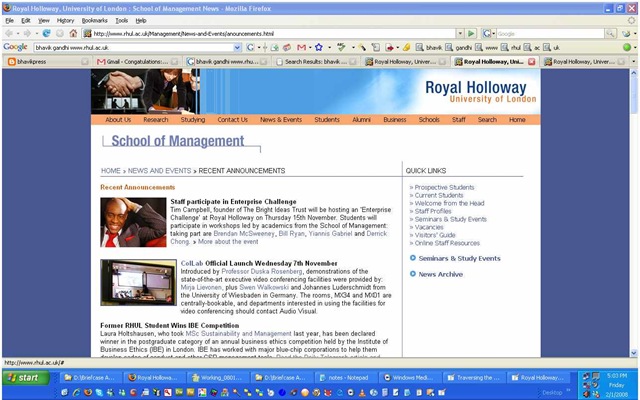Screen dimensions: 640x400
Task: Click the search magnifier in Firefox search box
Action: click(610, 33)
